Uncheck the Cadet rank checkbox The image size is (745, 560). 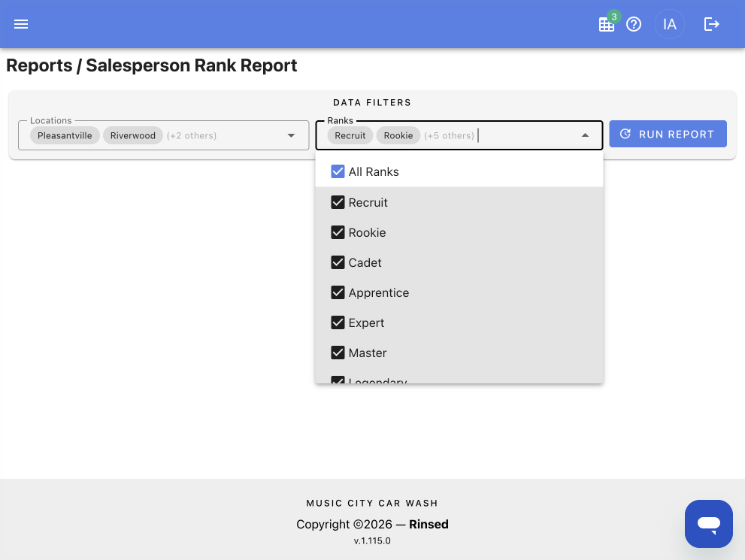pos(338,262)
